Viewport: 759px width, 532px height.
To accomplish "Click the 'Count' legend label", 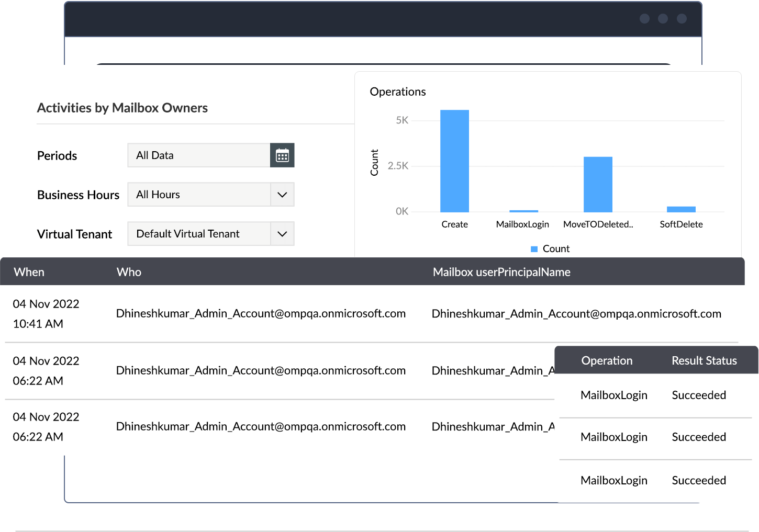I will pos(556,249).
